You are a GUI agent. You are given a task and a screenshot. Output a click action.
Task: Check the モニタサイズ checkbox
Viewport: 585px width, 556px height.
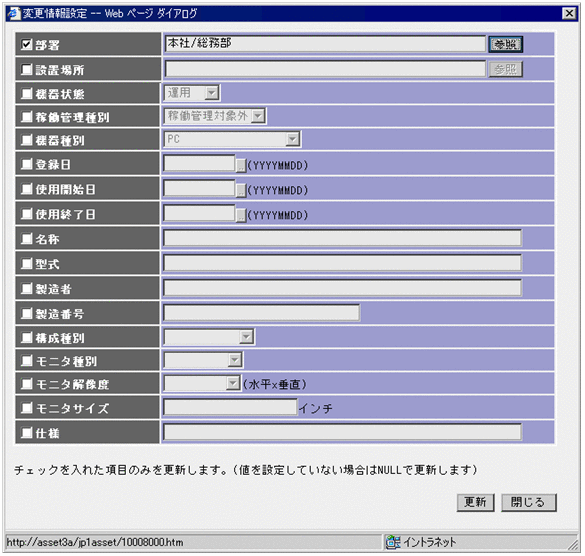26,407
